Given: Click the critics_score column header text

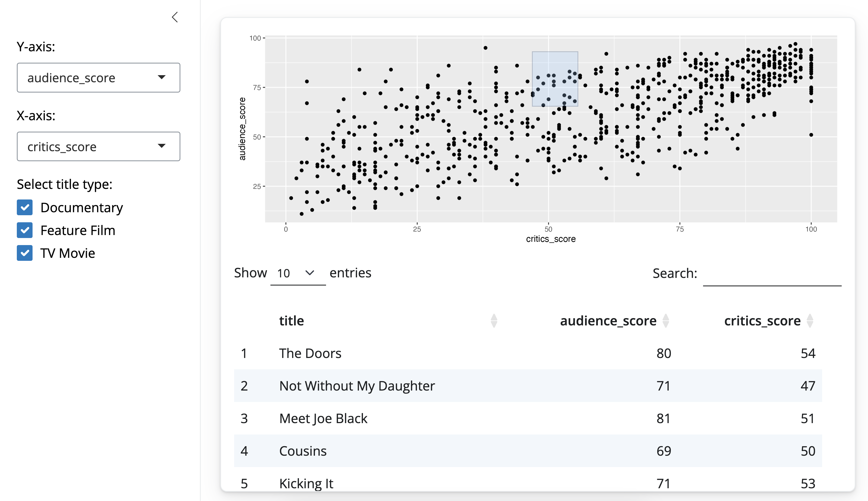Looking at the screenshot, I should [762, 321].
